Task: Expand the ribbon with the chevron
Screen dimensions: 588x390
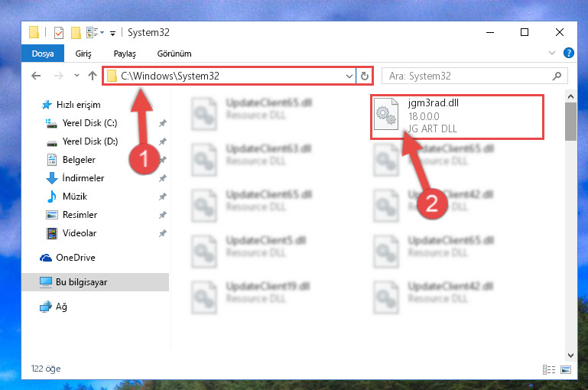Action: pos(551,53)
